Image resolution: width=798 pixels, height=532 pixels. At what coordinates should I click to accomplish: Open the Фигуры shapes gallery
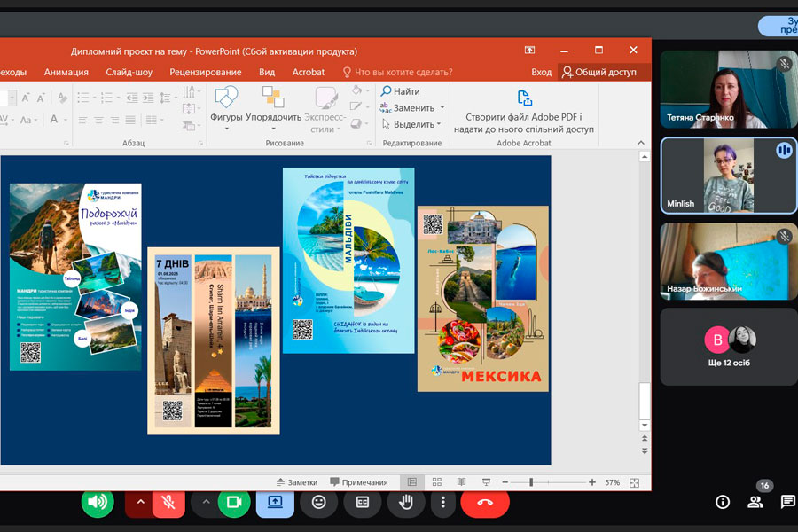(x=226, y=98)
